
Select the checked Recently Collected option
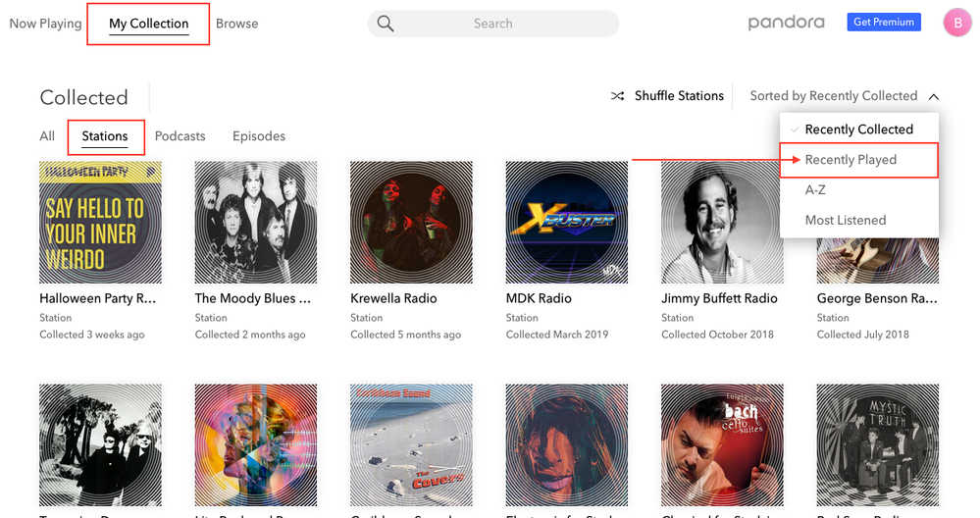click(858, 129)
